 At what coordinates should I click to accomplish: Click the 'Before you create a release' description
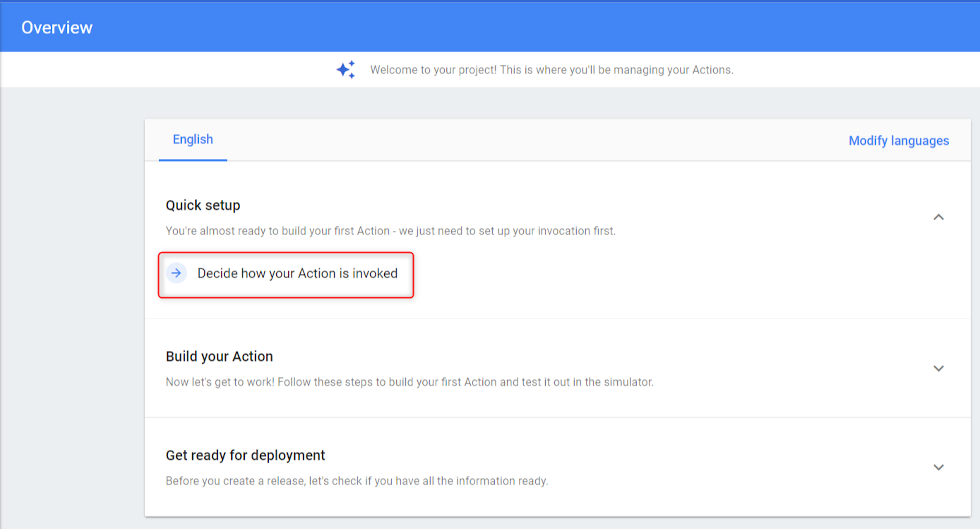click(357, 481)
